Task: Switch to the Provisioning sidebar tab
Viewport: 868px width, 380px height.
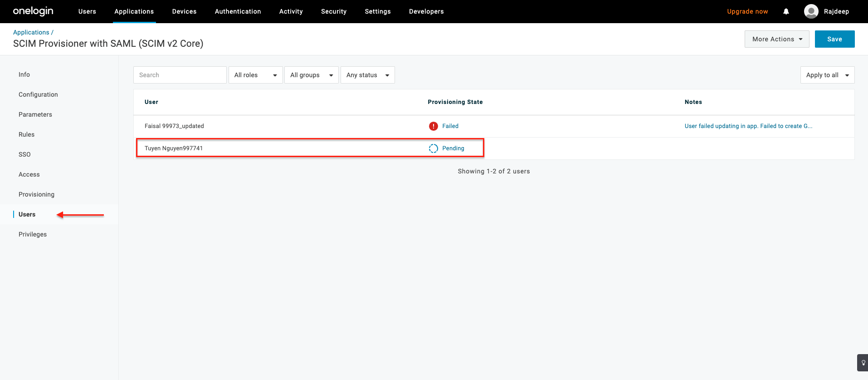Action: (36, 194)
